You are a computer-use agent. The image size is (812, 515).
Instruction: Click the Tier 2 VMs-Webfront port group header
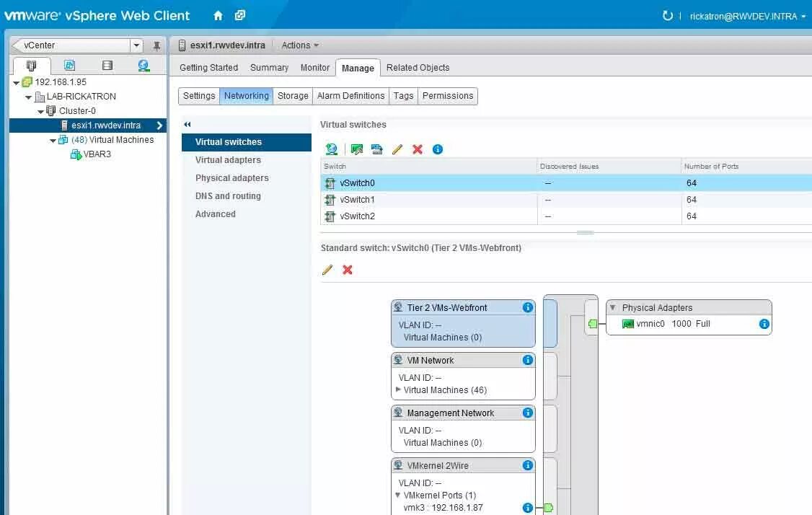(463, 307)
